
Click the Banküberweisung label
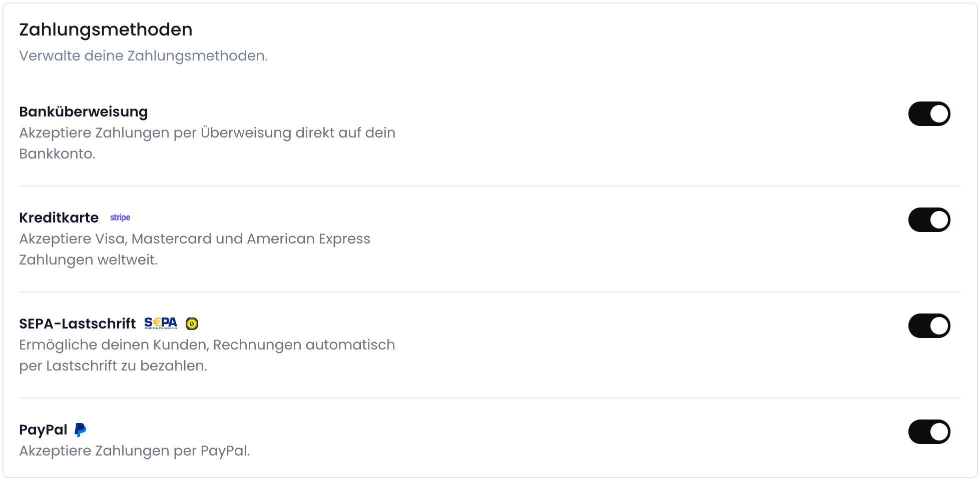83,111
